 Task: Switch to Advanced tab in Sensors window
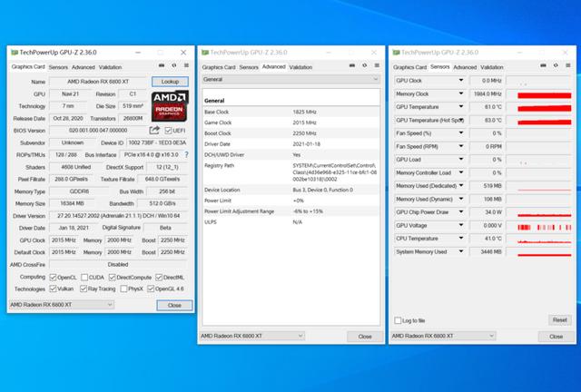465,67
